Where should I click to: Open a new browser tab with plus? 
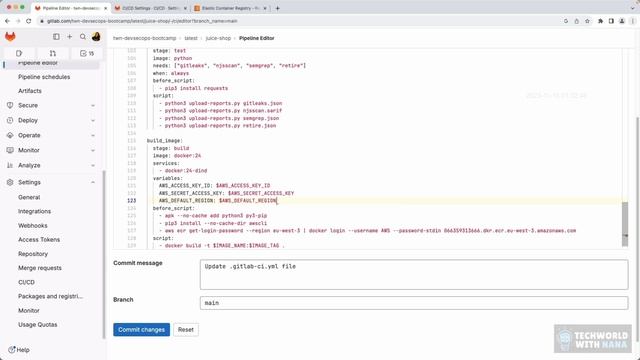(278, 8)
